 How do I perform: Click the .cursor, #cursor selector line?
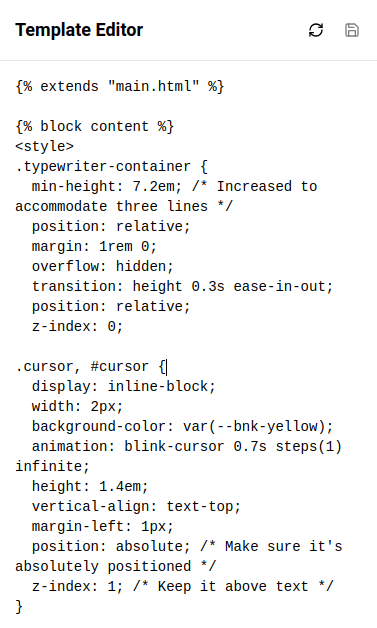point(91,366)
